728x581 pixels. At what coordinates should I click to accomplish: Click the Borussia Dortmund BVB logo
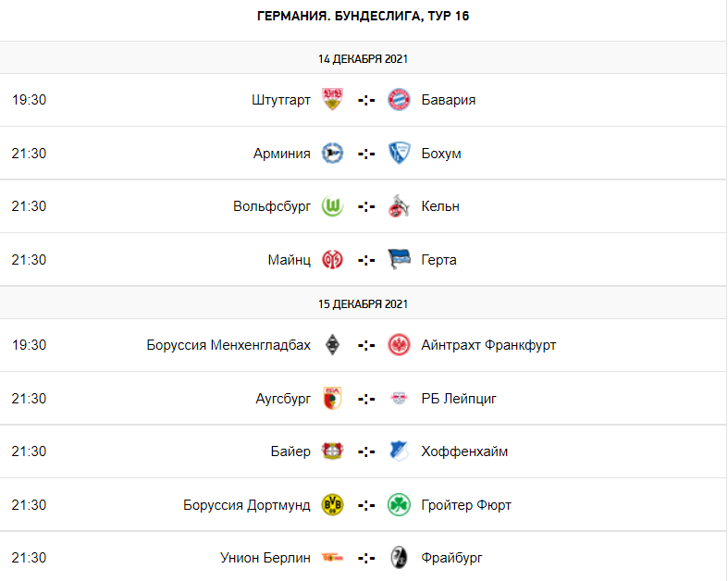click(x=332, y=505)
